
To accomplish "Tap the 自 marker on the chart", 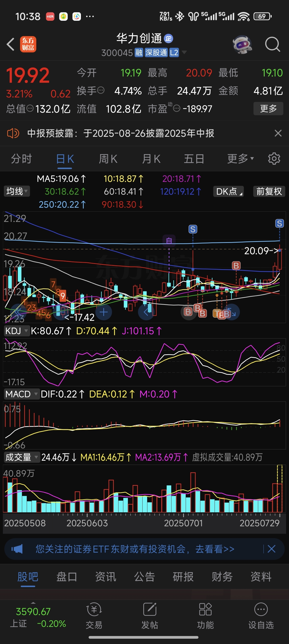I will (x=169, y=241).
